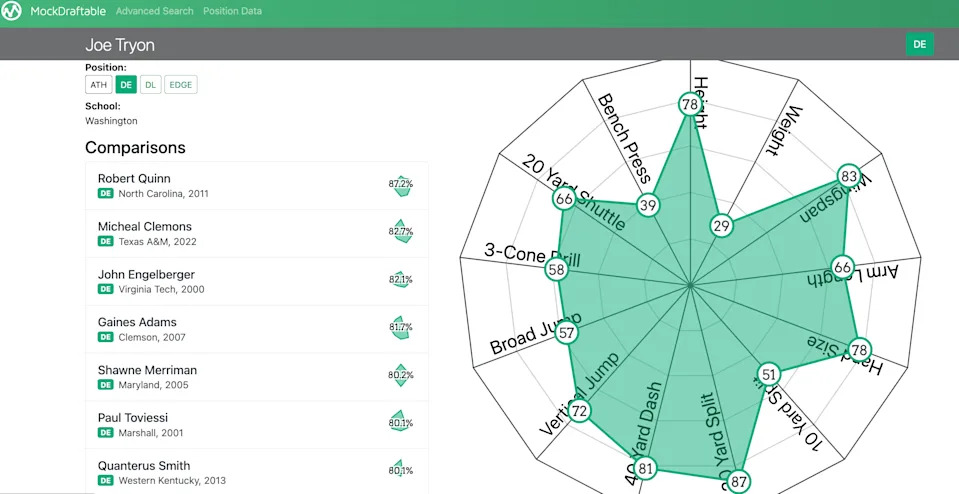Open Robert Quinn's comparison profile
959x494 pixels.
point(134,179)
